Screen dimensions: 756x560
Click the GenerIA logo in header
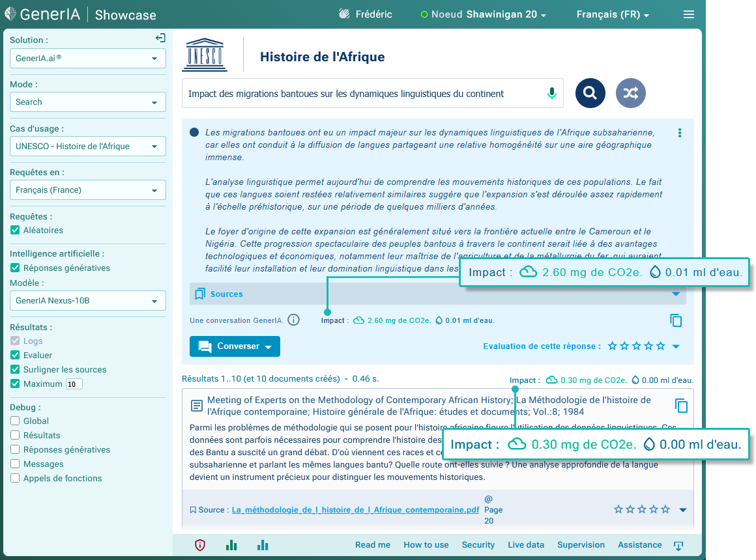(42, 14)
